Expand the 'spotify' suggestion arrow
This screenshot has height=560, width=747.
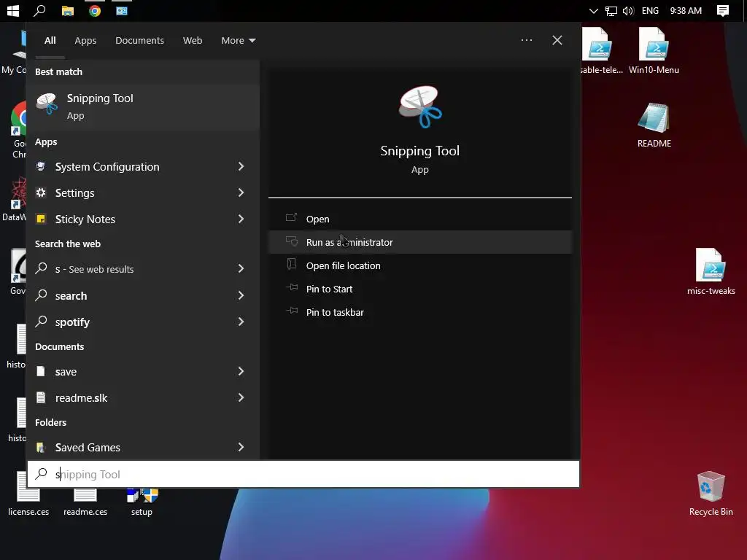[241, 322]
